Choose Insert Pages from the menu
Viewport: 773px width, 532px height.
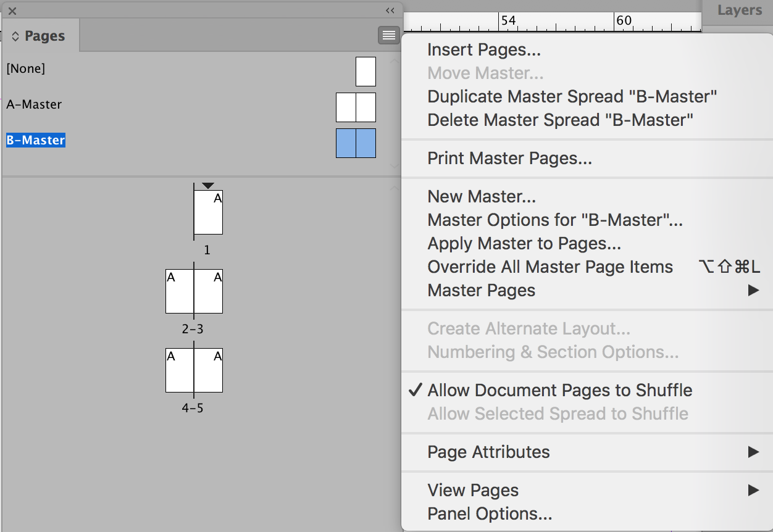(484, 49)
